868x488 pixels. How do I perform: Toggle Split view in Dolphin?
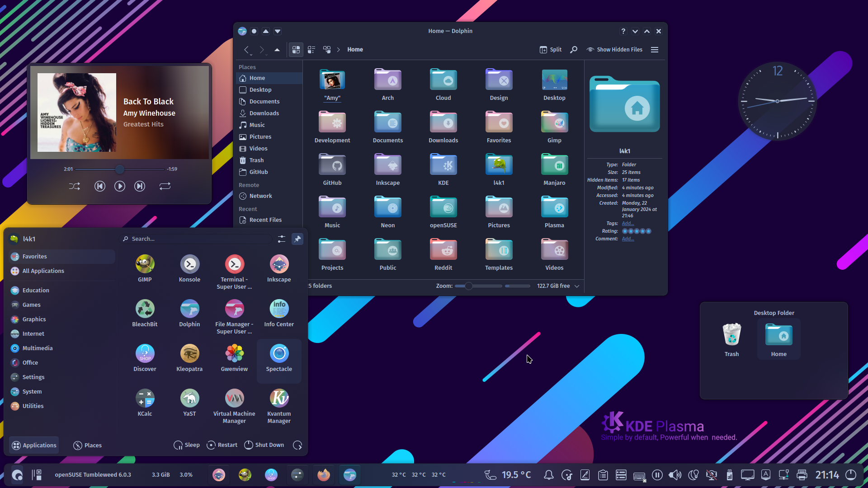(551, 50)
